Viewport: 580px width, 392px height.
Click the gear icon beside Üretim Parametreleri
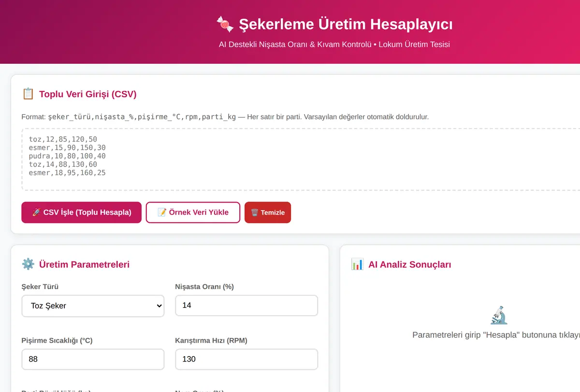click(28, 264)
